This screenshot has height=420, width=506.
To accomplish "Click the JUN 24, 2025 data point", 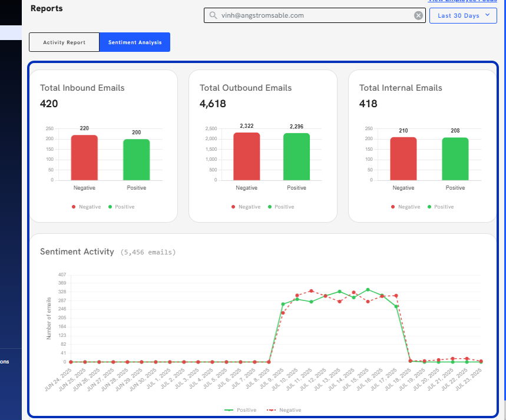I will tap(71, 362).
